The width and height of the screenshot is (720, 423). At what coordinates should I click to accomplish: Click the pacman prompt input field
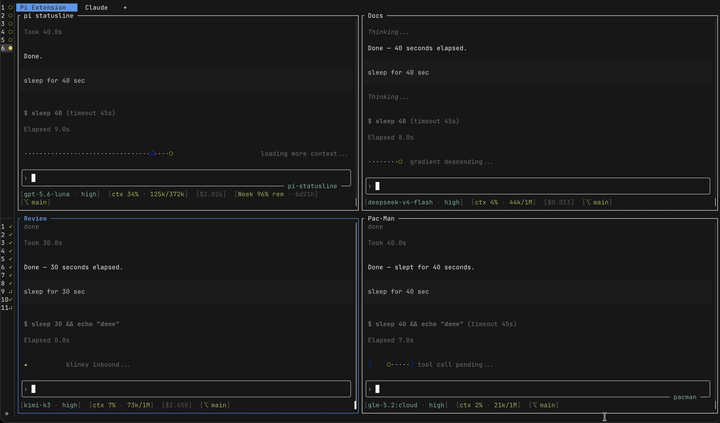click(x=538, y=389)
